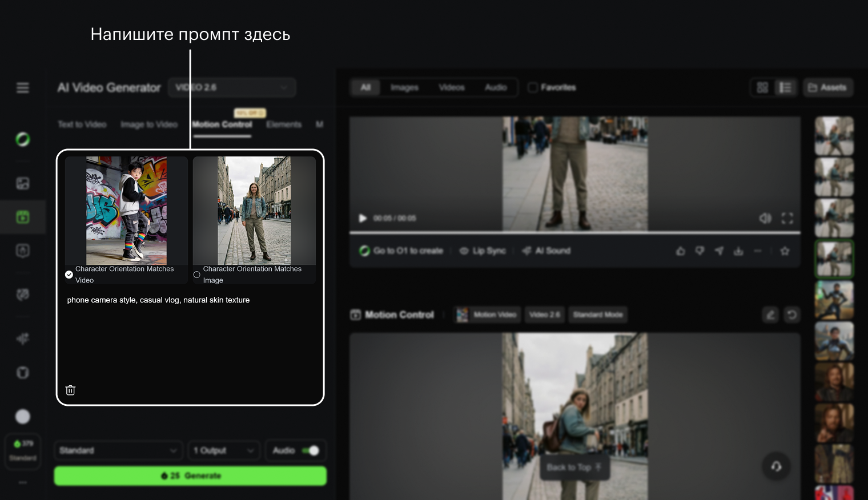Switch to the Image to Video tab

click(149, 124)
